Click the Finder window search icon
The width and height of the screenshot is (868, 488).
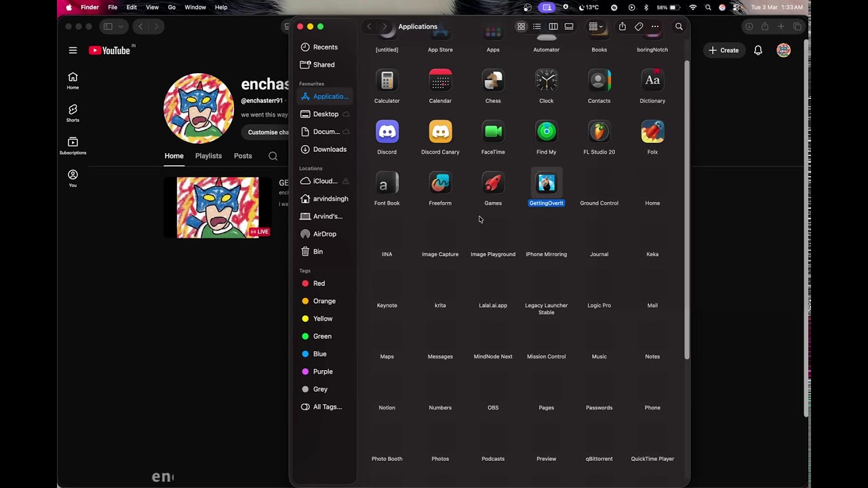click(679, 26)
